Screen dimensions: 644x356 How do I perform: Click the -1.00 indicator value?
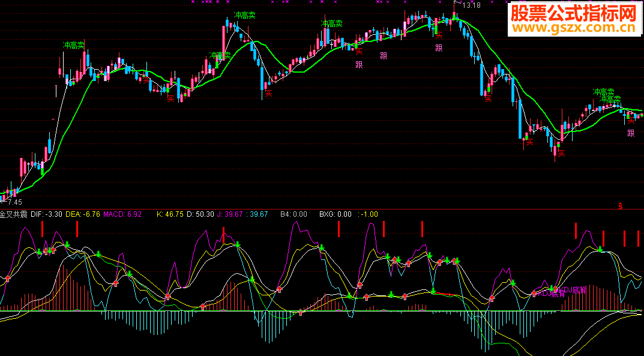(x=370, y=214)
